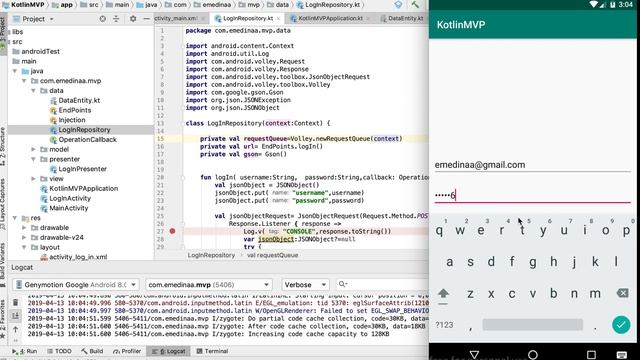
Task: Click the build hammer icon in toolbar
Action: [415, 5]
